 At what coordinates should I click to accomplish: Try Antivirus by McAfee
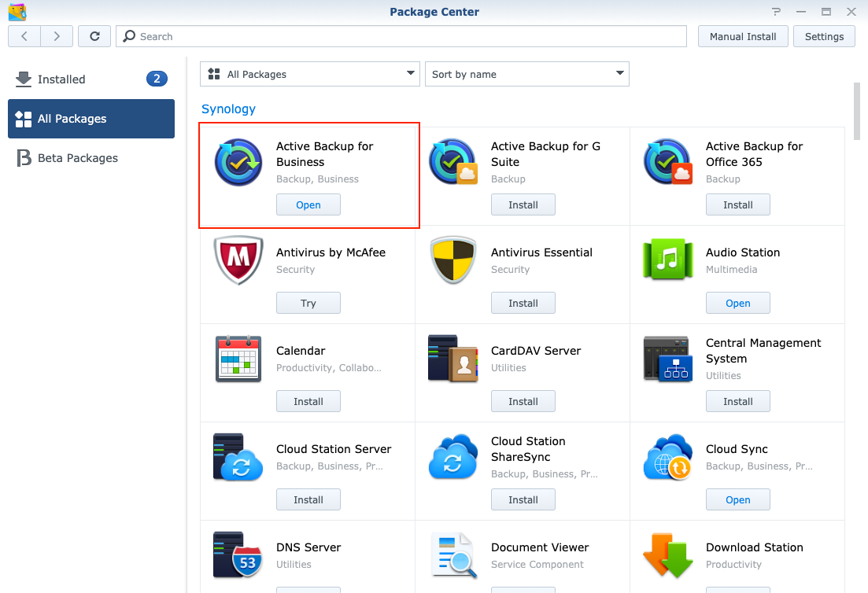pos(308,303)
